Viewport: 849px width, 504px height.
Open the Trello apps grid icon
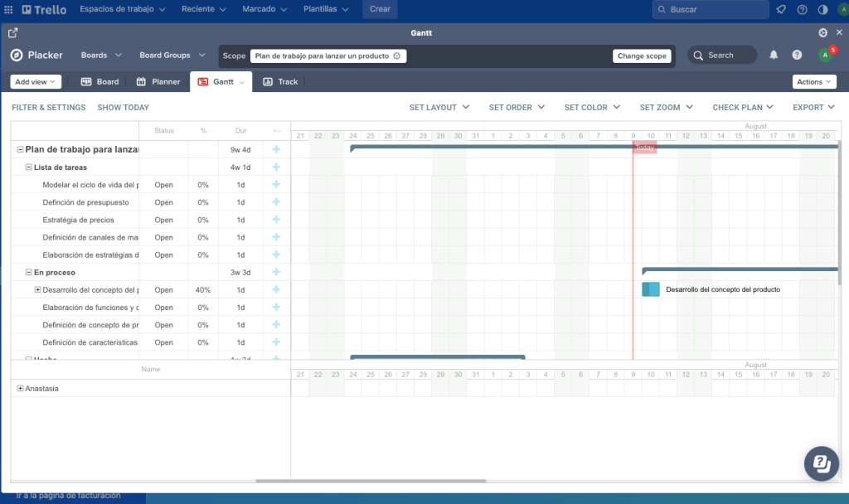[8, 9]
